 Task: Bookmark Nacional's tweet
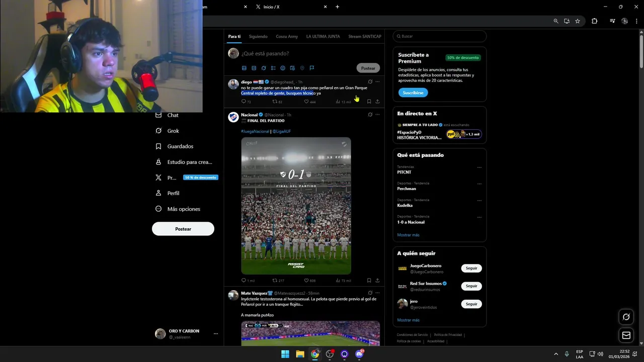click(x=369, y=281)
